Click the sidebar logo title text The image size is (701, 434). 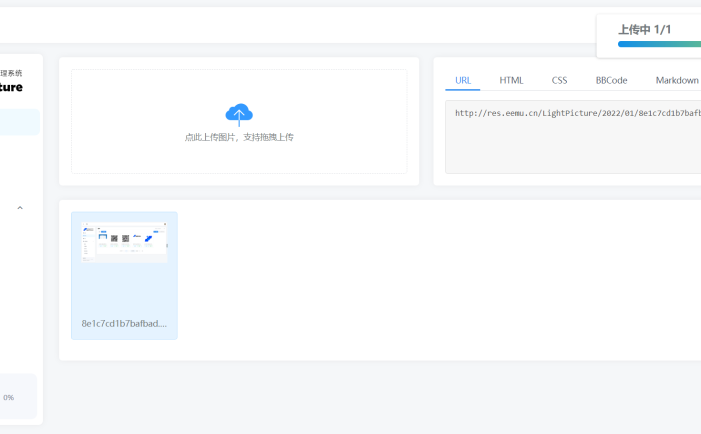tap(12, 87)
